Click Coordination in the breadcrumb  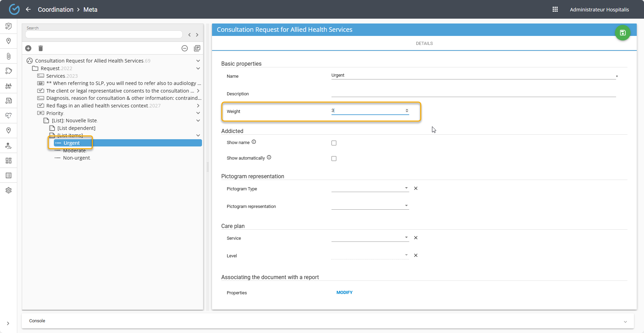pyautogui.click(x=56, y=9)
